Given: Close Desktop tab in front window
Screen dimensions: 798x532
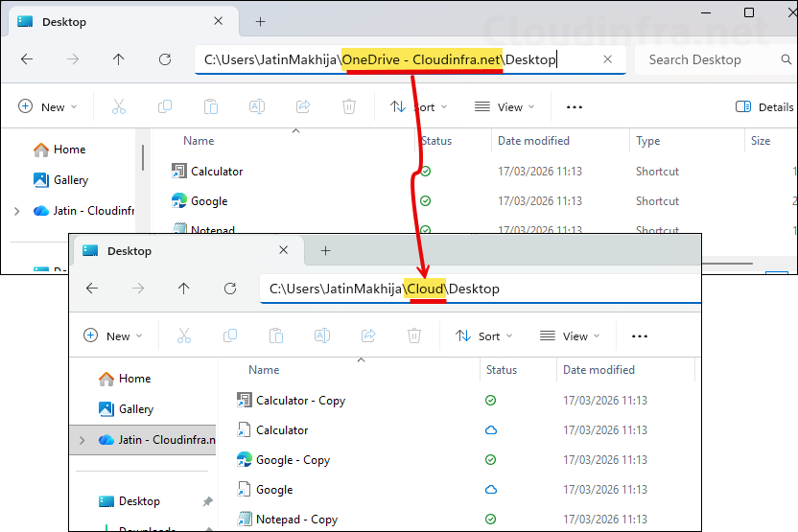Looking at the screenshot, I should [284, 250].
